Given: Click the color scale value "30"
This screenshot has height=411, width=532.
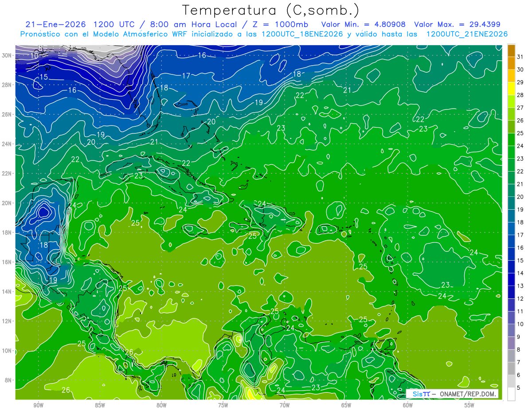Looking at the screenshot, I should (520, 70).
